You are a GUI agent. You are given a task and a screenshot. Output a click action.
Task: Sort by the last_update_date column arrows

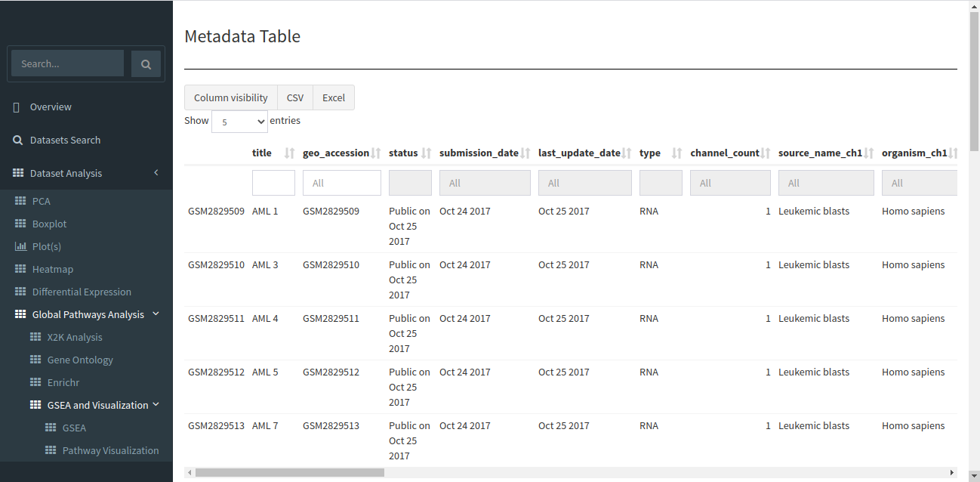(x=627, y=153)
